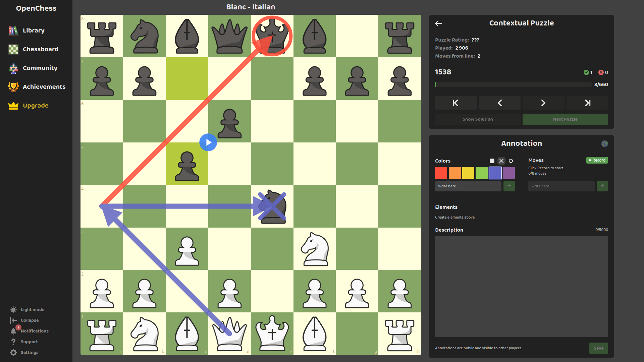Pick the purple color swatch
This screenshot has height=362, width=644.
[x=509, y=173]
